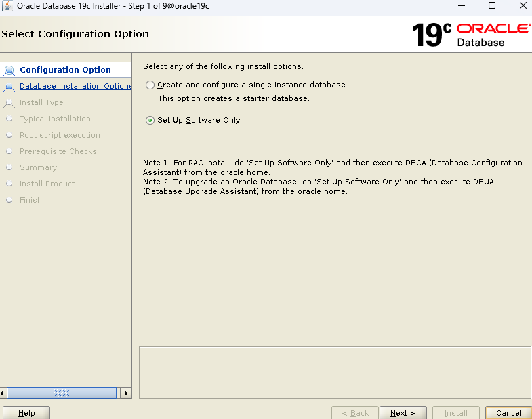The image size is (532, 419).
Task: Click 'This option creates a starter database.' text
Action: coord(233,98)
